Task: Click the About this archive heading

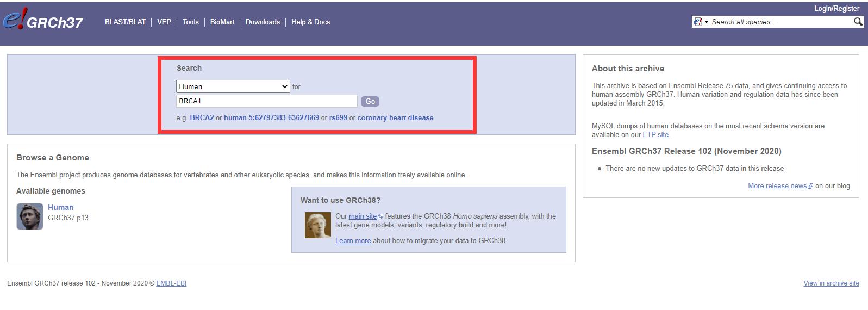Action: tap(628, 69)
